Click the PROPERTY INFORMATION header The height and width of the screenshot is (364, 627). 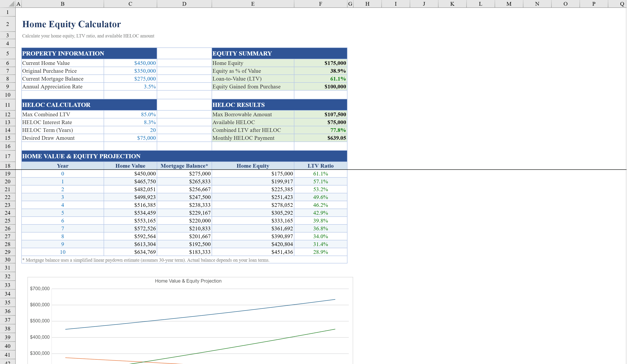[89, 53]
